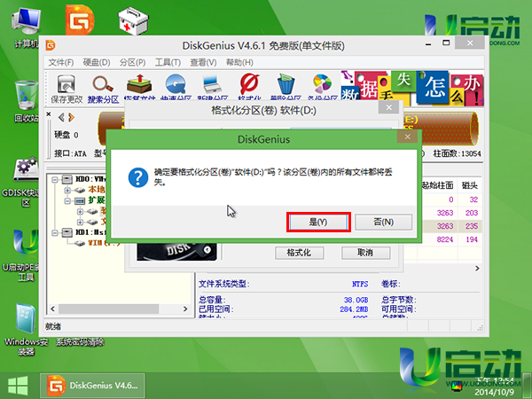Click 磁头 column header
This screenshot has height=399, width=532.
[x=470, y=185]
